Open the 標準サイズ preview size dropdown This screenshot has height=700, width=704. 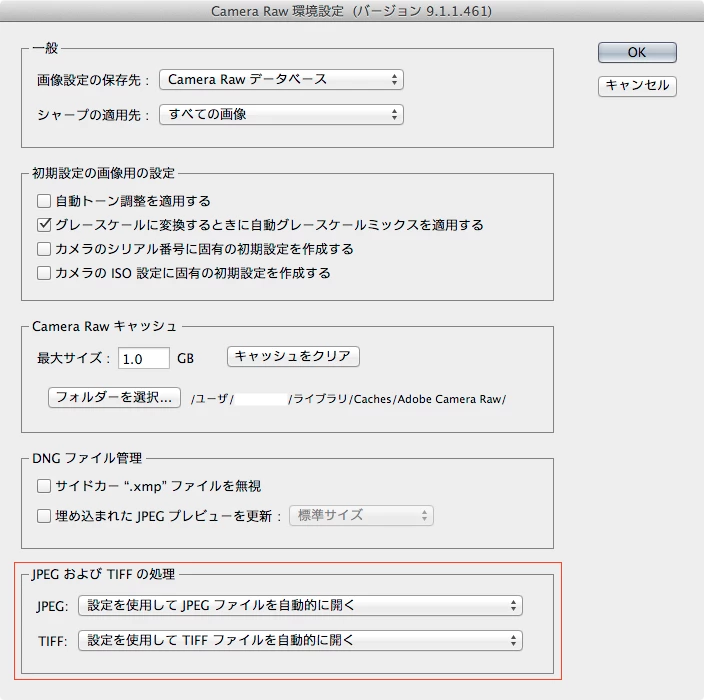(x=361, y=515)
